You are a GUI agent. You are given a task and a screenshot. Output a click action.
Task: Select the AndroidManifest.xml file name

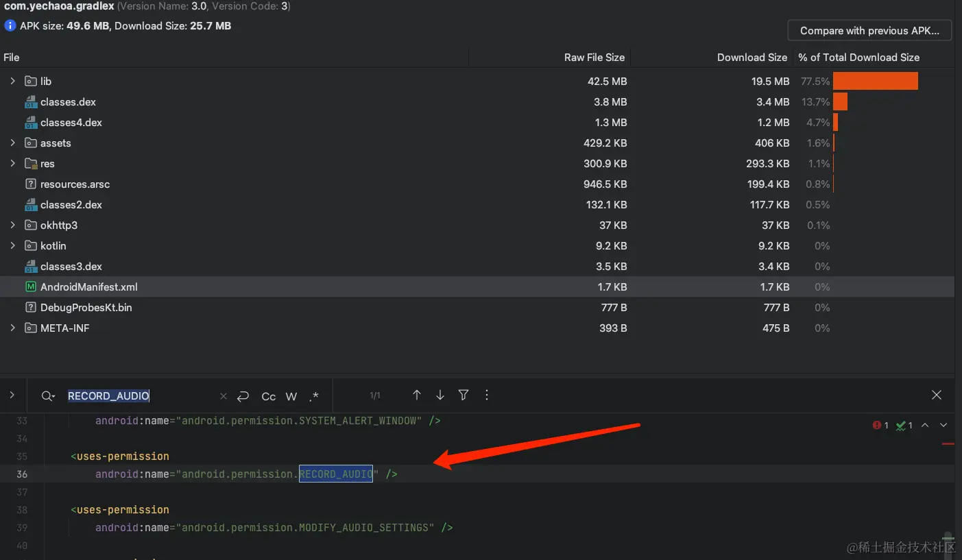tap(89, 287)
